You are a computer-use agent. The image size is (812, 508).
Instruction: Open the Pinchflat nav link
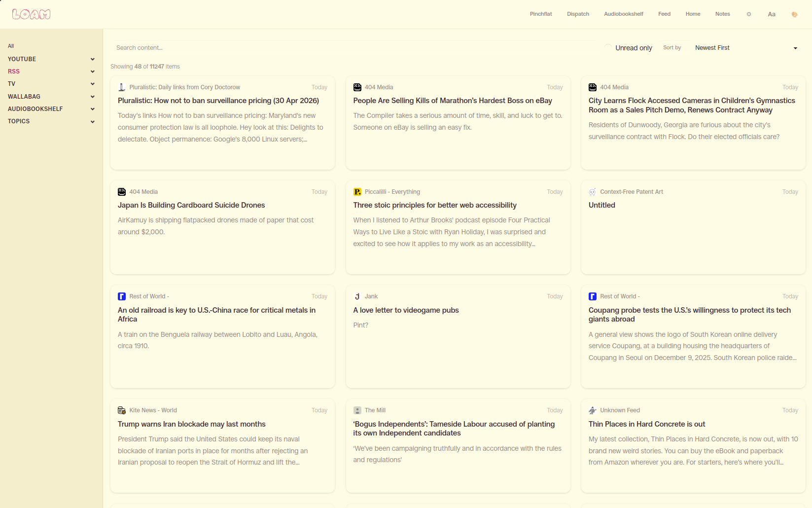541,14
